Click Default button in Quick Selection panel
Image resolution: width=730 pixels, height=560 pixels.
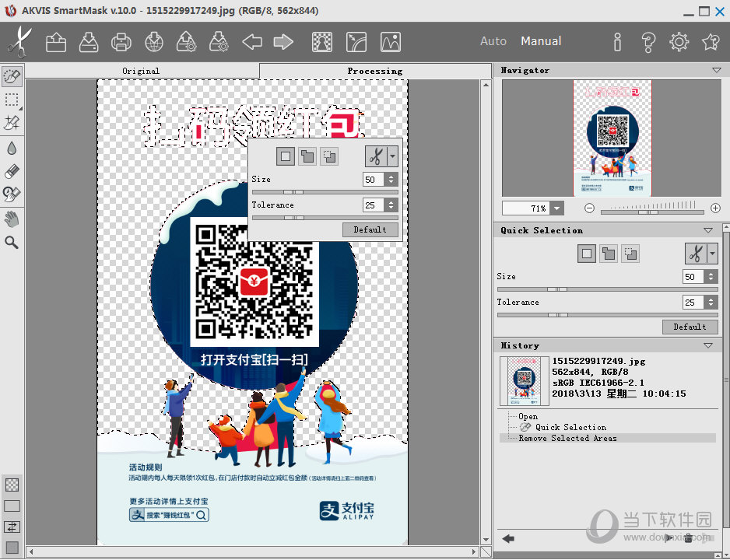tap(690, 327)
